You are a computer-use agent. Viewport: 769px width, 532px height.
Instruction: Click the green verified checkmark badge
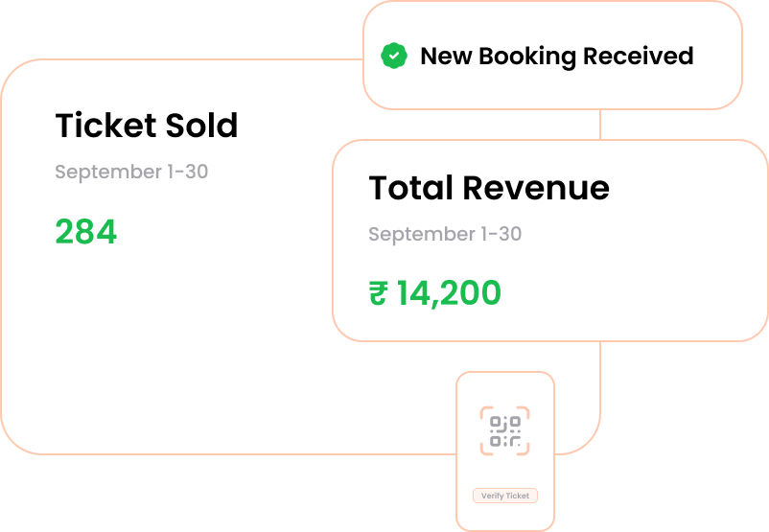tap(393, 56)
